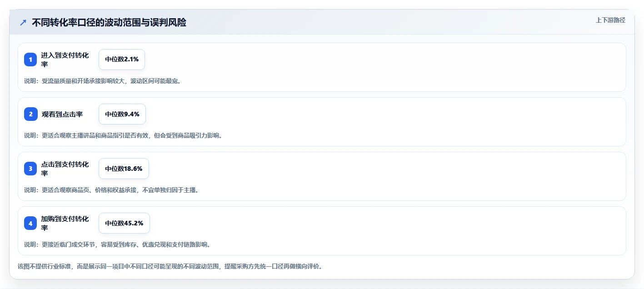Click the note starting 说明：更适合观察主播讲品

(123, 135)
